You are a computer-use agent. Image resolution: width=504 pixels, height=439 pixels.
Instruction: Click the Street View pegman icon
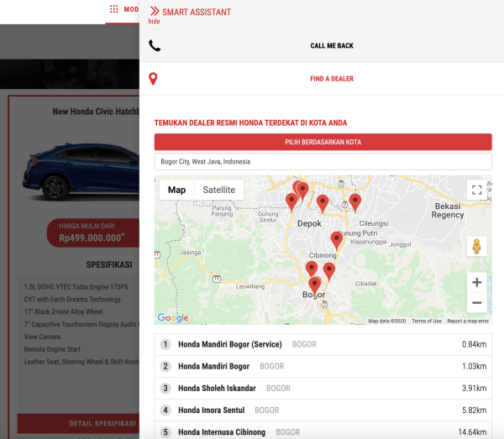point(476,246)
